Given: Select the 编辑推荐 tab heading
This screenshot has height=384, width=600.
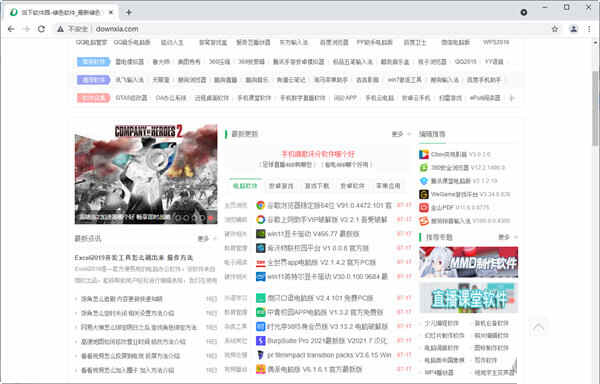Looking at the screenshot, I should pyautogui.click(x=432, y=134).
